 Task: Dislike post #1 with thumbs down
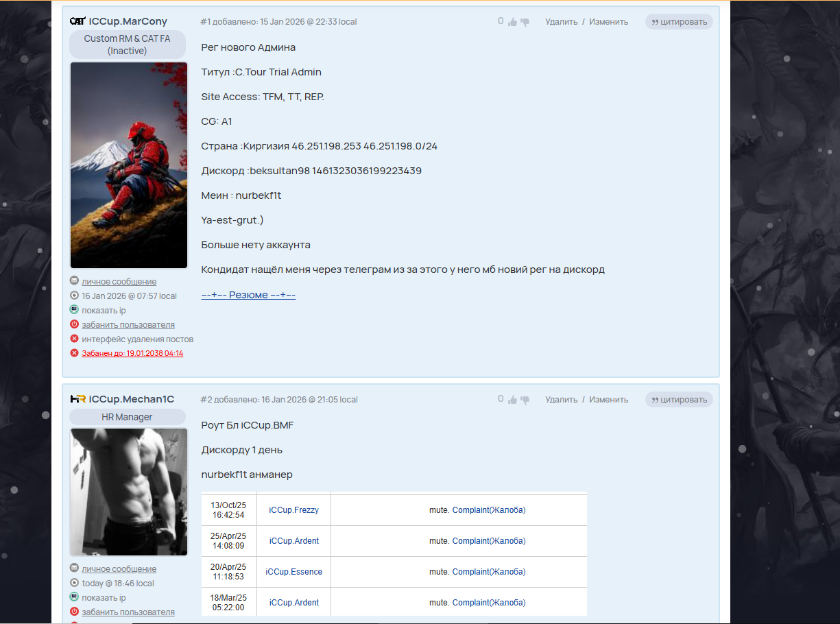click(x=525, y=22)
